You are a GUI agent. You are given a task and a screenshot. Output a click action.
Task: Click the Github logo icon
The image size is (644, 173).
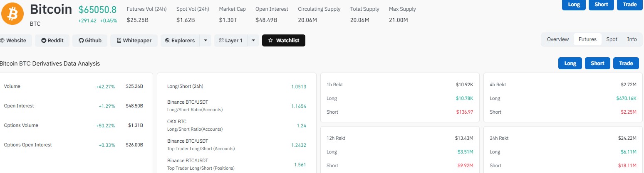[x=81, y=41]
